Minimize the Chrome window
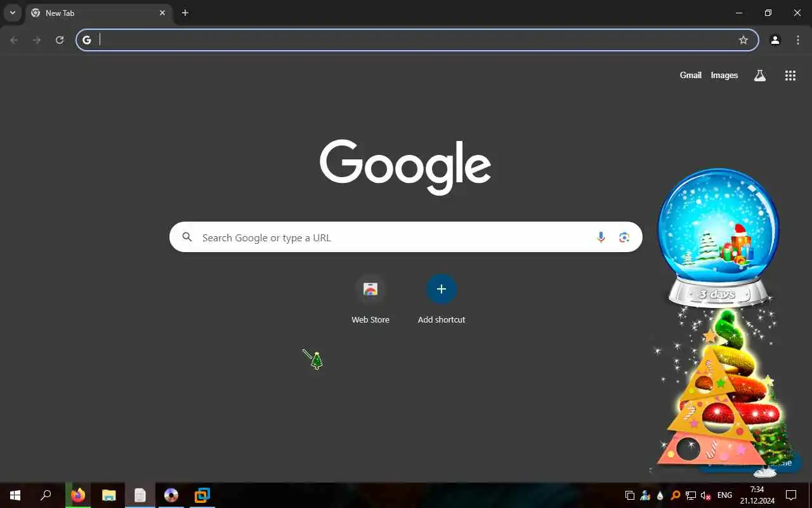 (x=739, y=13)
